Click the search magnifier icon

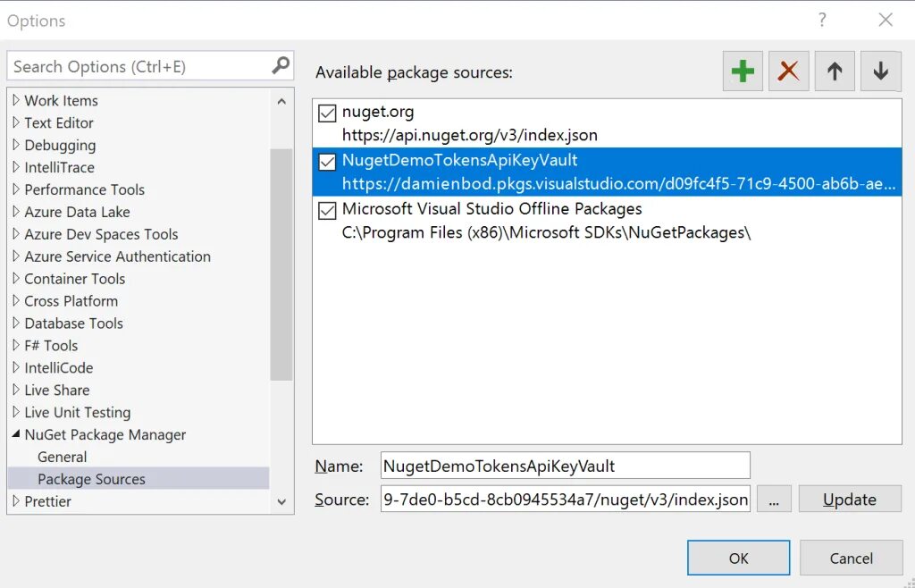pos(281,65)
